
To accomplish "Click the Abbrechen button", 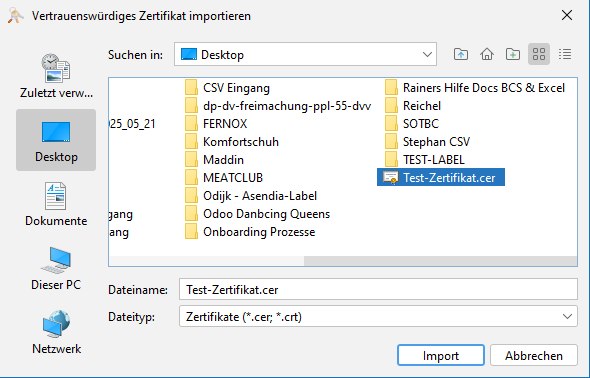I will click(x=534, y=355).
